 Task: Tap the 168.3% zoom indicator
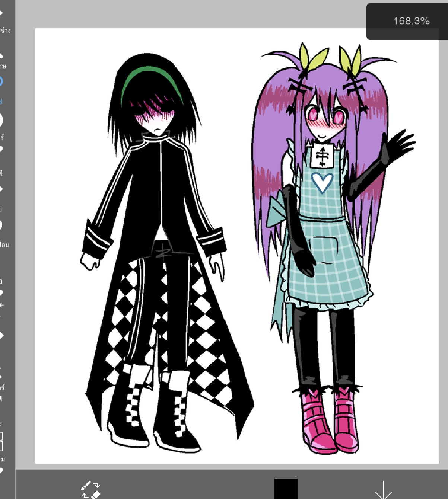[411, 21]
